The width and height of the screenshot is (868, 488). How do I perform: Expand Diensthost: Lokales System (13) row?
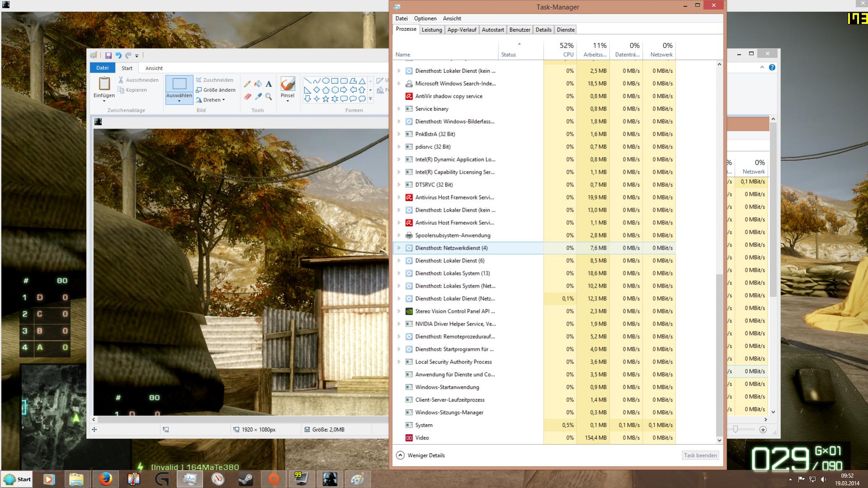(x=398, y=274)
